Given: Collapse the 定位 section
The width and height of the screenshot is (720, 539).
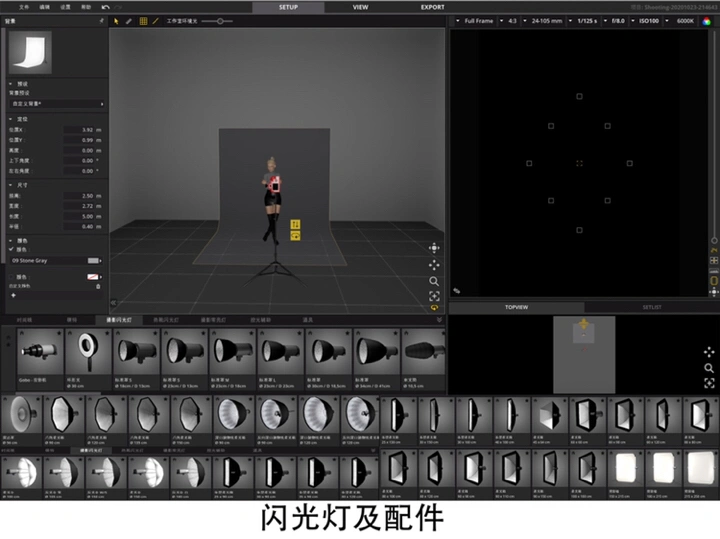Looking at the screenshot, I should pyautogui.click(x=11, y=118).
